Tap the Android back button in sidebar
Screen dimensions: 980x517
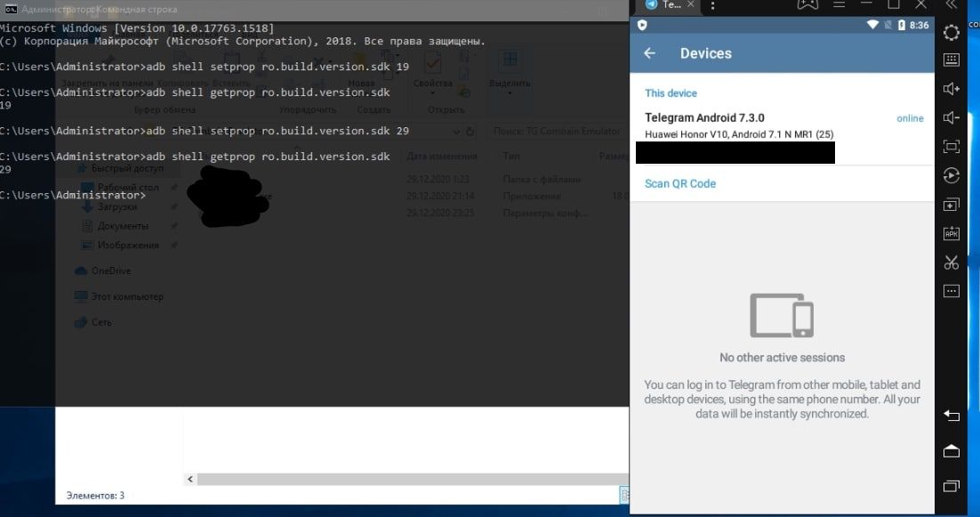(952, 416)
